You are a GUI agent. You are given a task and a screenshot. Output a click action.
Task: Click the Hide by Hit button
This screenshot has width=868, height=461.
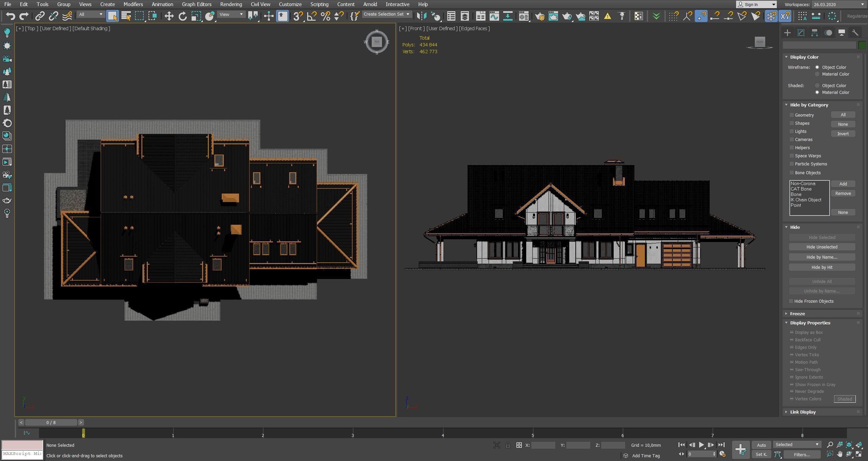click(822, 267)
